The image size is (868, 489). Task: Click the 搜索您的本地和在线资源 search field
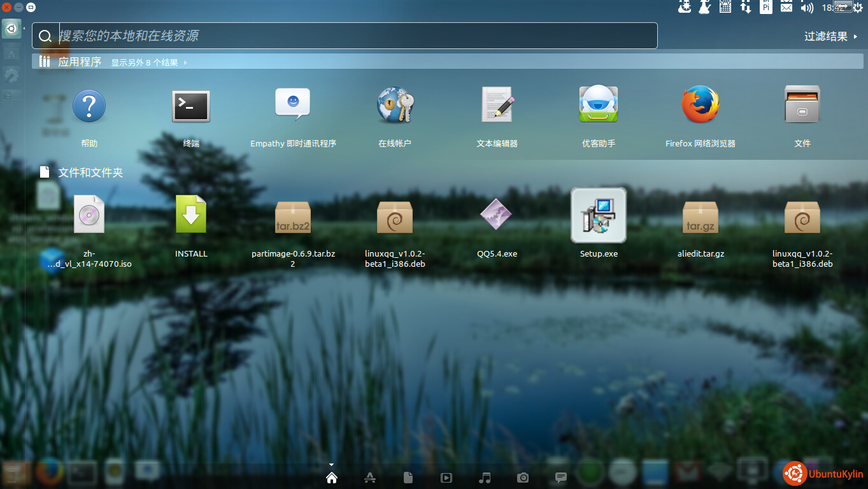click(344, 36)
